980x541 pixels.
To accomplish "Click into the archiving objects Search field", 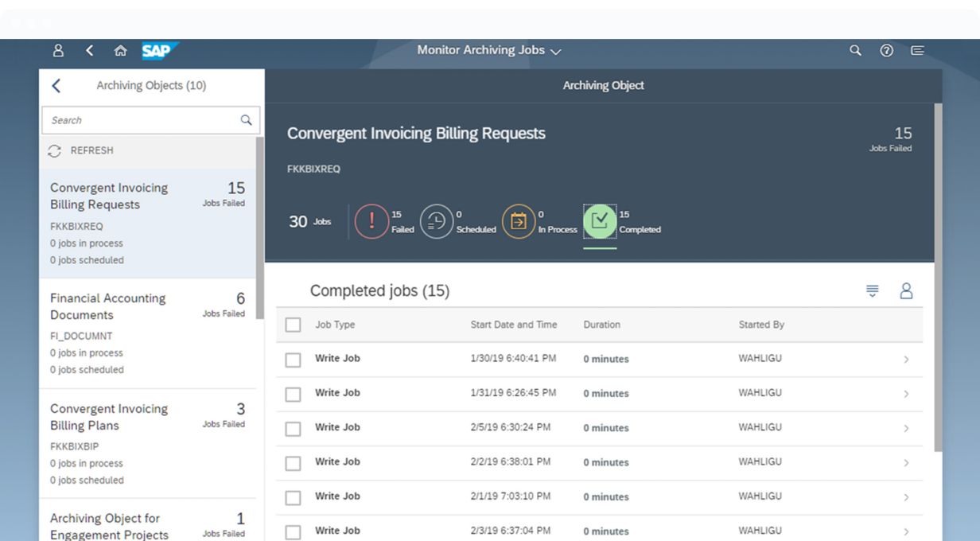I will coord(143,120).
